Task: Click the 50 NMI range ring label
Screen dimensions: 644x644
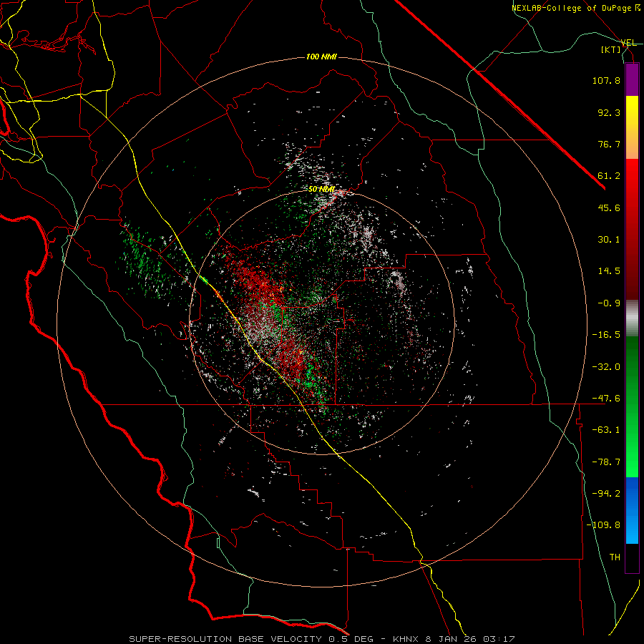Action: coord(321,190)
